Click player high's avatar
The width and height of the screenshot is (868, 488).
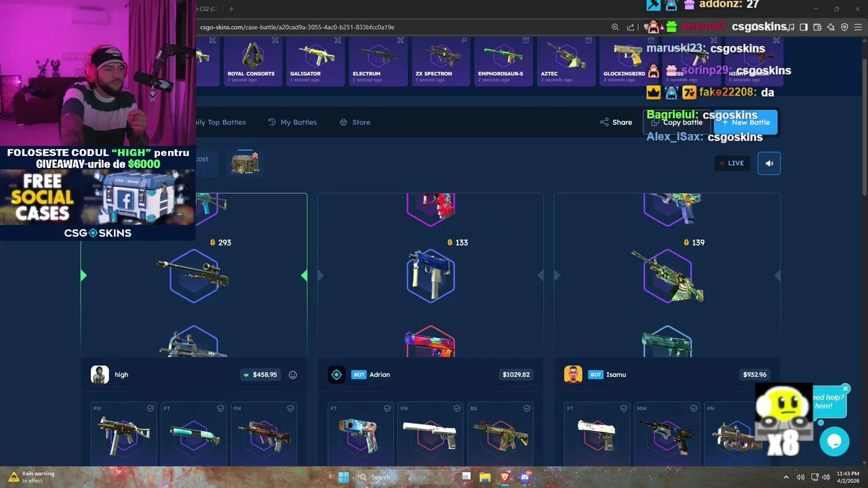click(x=100, y=375)
